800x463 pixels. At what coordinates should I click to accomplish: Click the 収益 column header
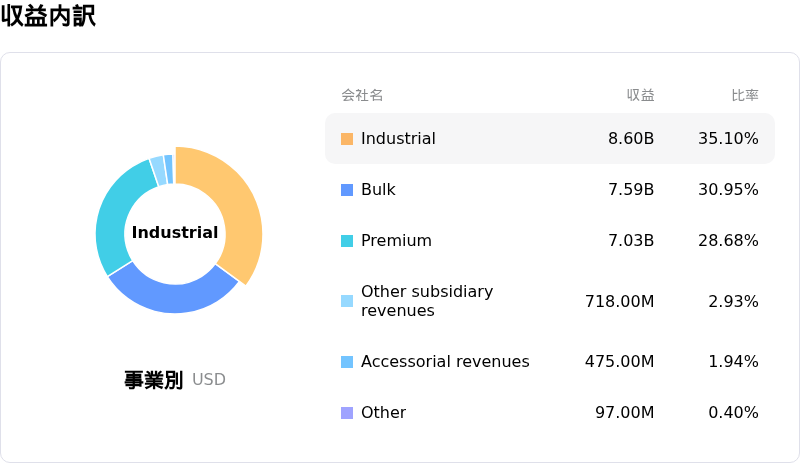point(640,95)
